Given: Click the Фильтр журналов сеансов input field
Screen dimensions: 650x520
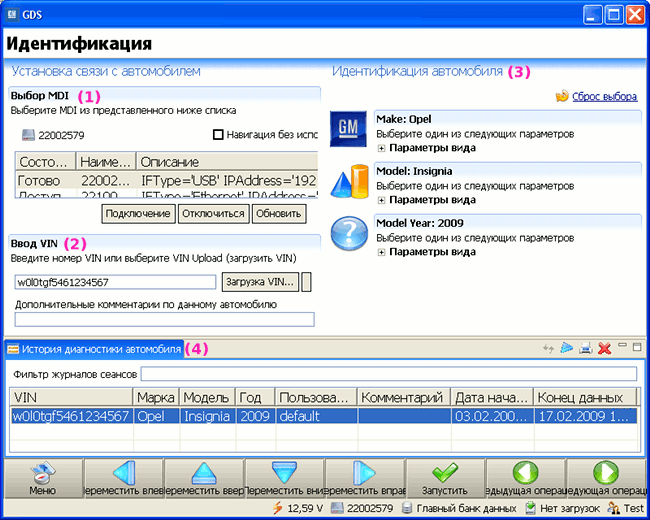Looking at the screenshot, I should tap(389, 374).
